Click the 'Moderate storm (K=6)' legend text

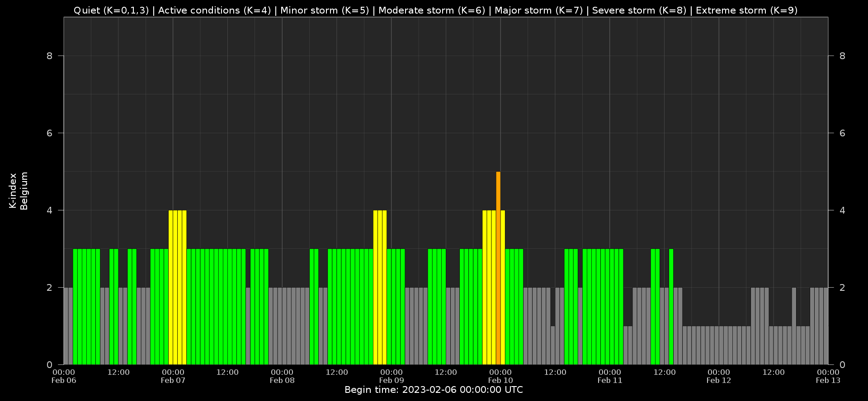coord(432,10)
